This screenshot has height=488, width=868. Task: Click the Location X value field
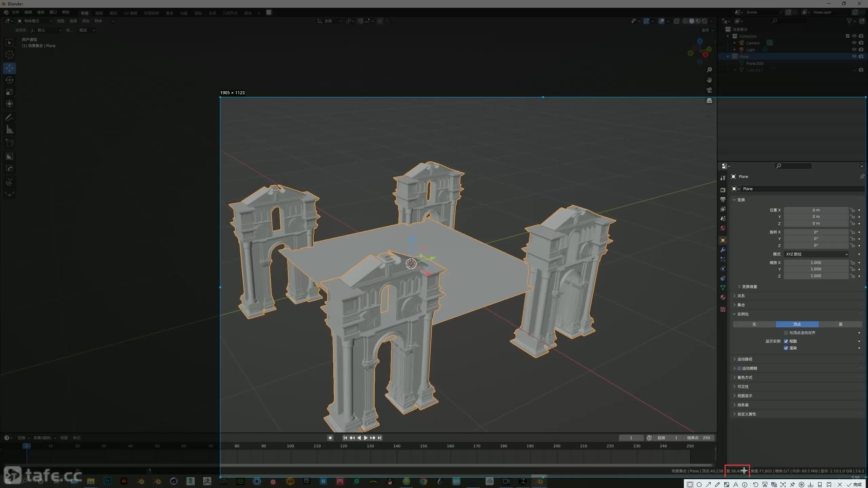(x=816, y=210)
